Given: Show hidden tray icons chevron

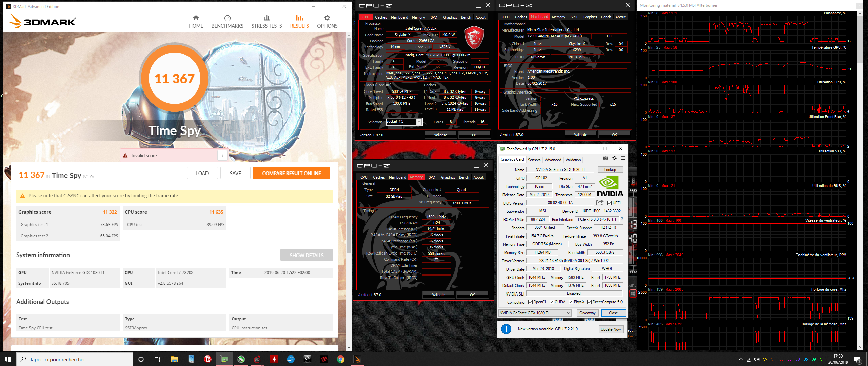Looking at the screenshot, I should coord(741,359).
